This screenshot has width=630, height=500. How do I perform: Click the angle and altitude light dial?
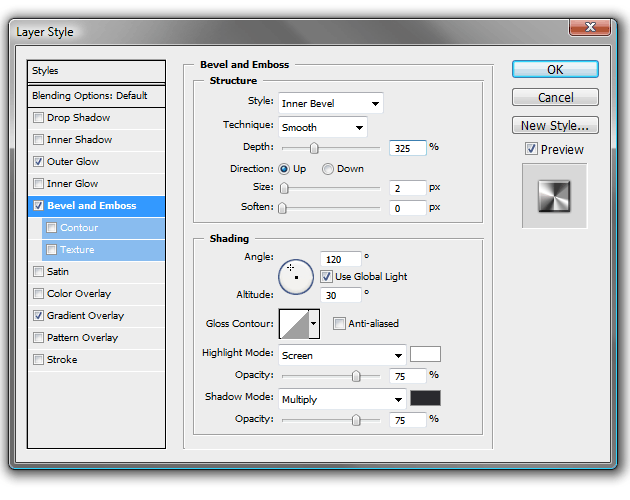tap(296, 277)
